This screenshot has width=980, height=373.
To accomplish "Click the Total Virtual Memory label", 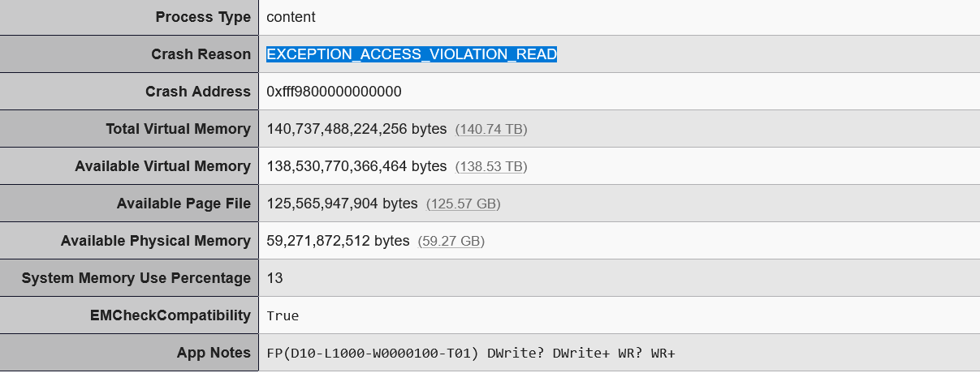I will [x=179, y=129].
